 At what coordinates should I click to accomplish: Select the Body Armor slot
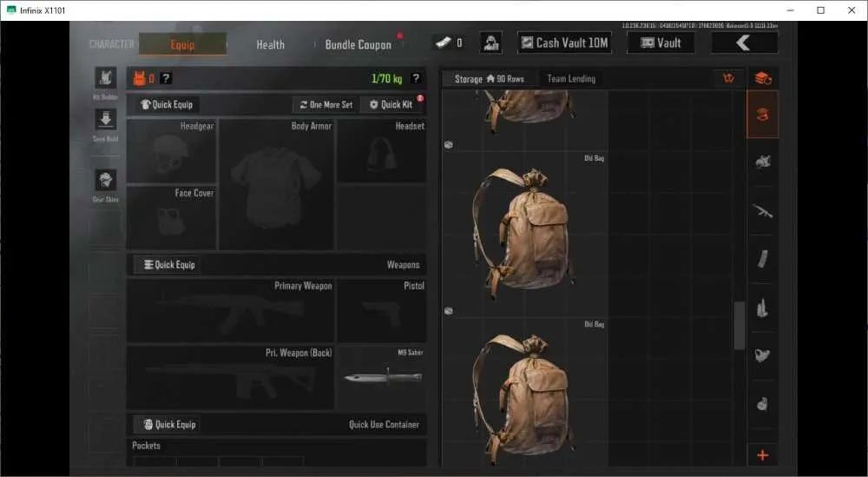[x=277, y=184]
